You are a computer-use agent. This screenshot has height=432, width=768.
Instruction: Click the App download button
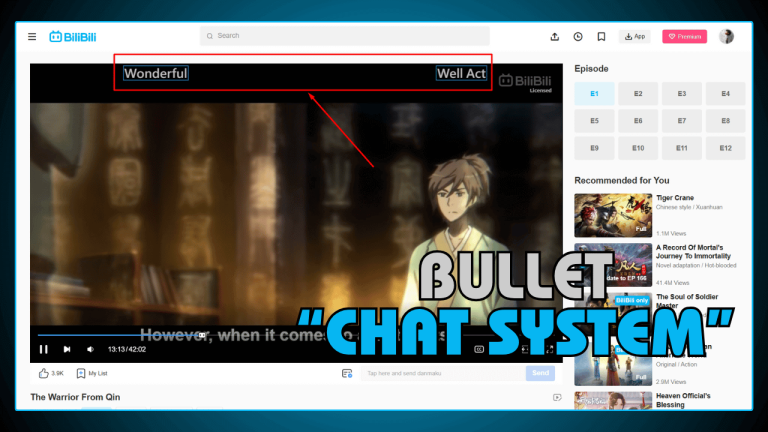point(635,37)
